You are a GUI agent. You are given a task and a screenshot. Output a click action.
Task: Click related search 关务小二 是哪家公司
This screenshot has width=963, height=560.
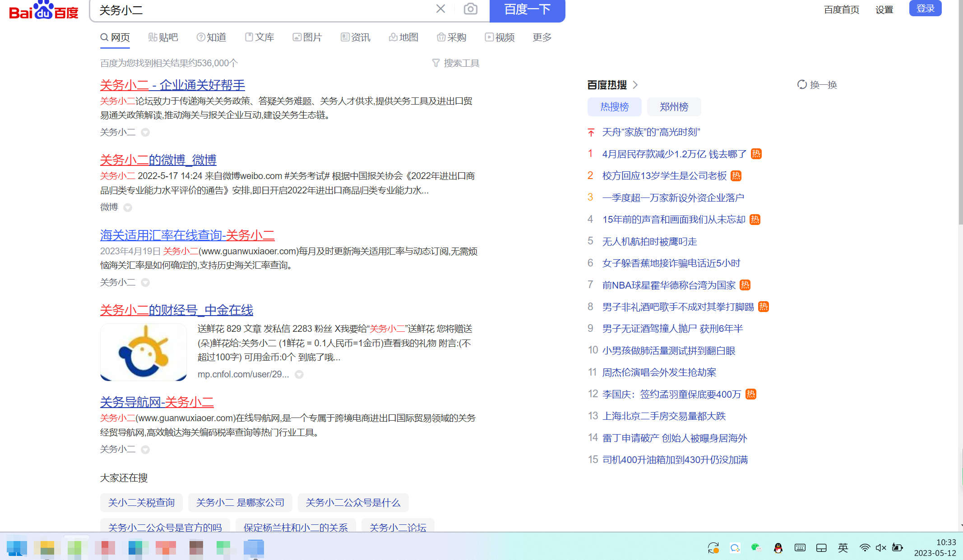coord(240,502)
